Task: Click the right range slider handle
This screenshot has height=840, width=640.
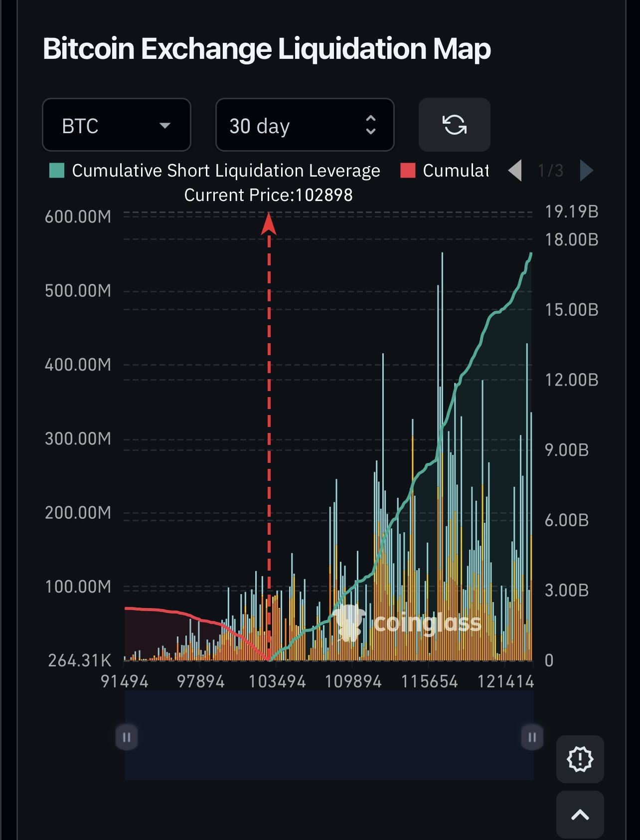Action: coord(532,737)
